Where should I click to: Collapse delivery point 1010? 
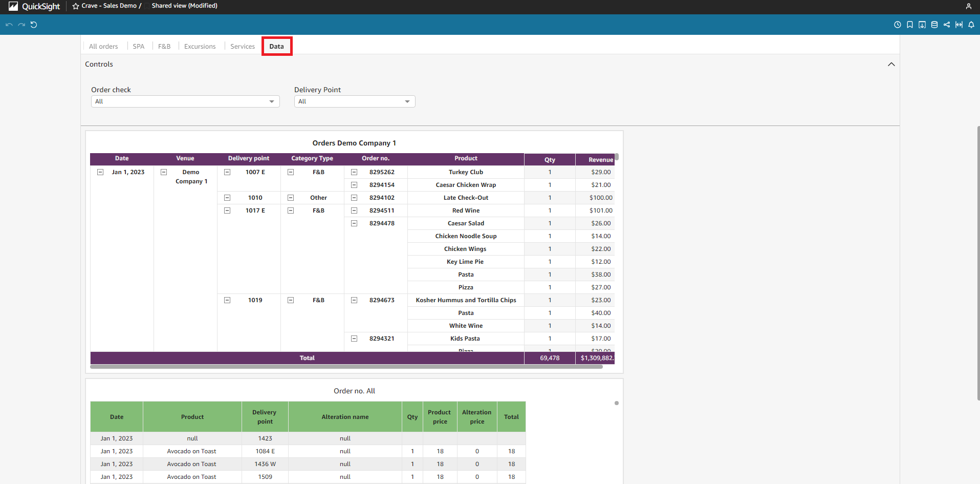pos(227,198)
